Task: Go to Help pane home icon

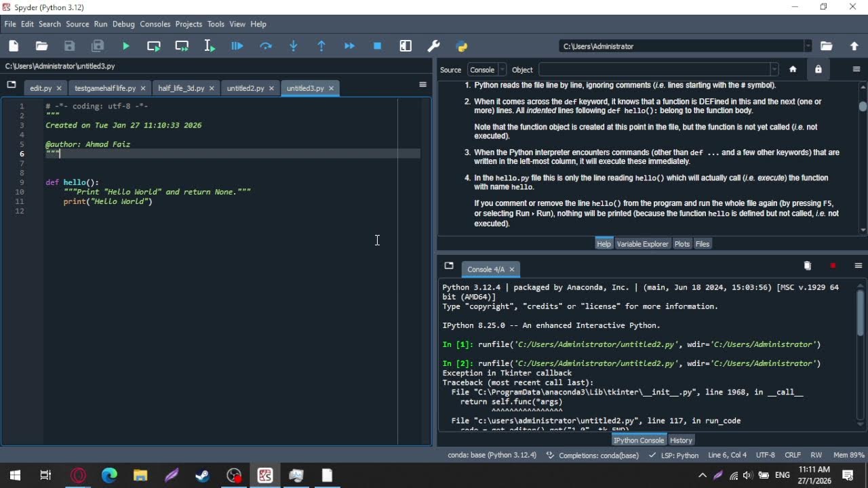Action: point(793,69)
